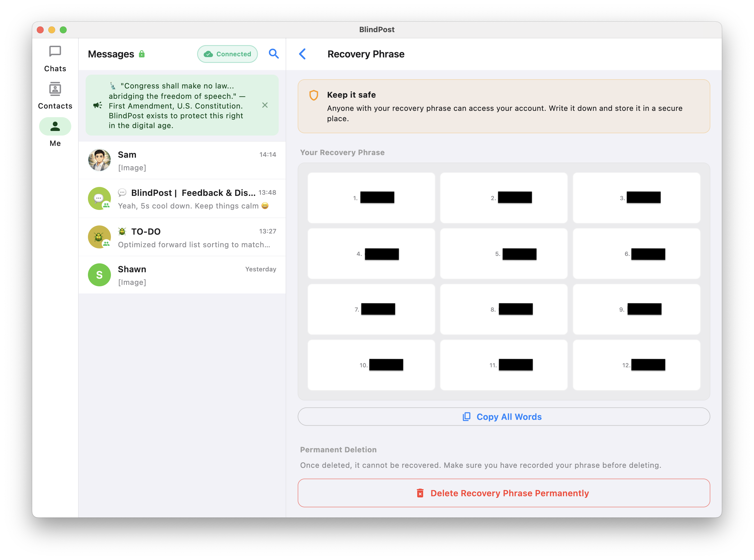Click Sam's avatar in the chat list
Image resolution: width=754 pixels, height=560 pixels.
point(99,160)
